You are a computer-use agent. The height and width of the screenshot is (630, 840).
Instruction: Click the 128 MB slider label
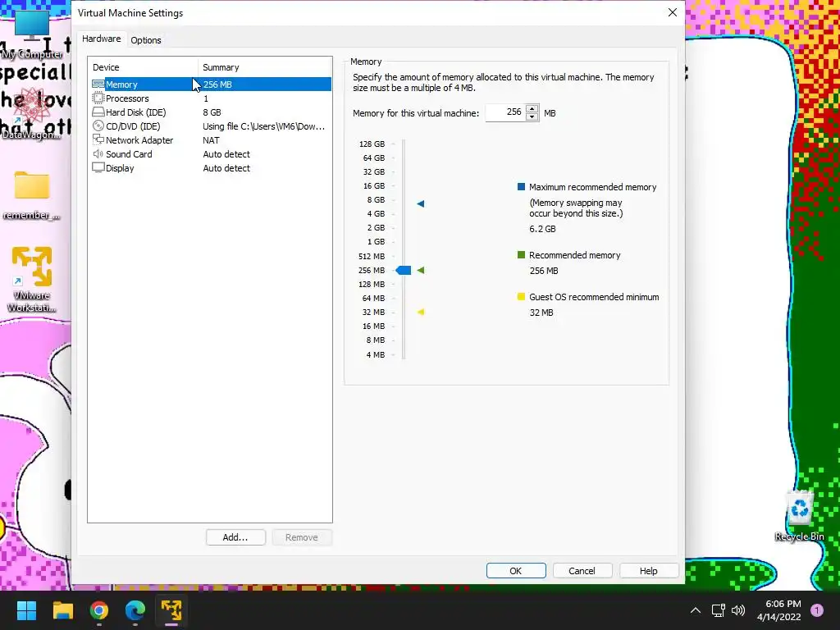(x=372, y=284)
